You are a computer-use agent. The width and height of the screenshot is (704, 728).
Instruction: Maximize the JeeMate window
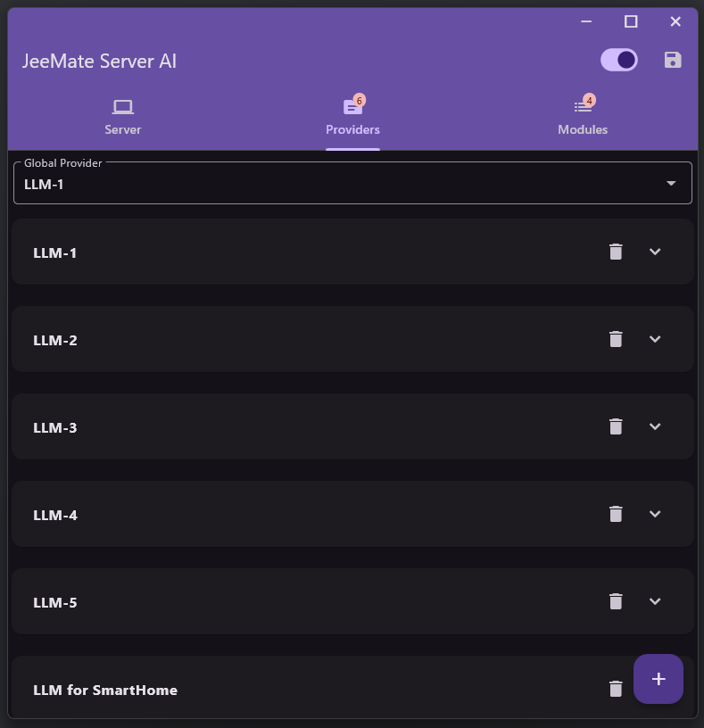pos(631,21)
